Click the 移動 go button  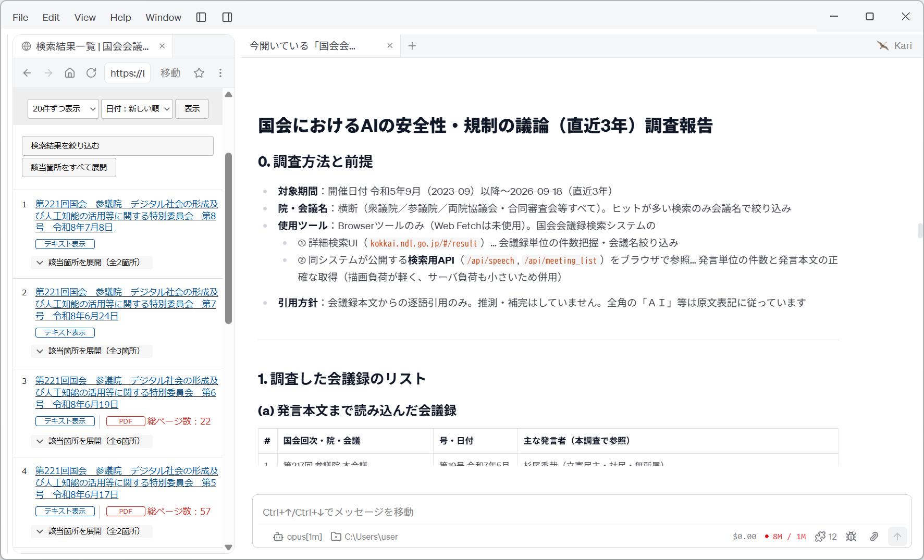pyautogui.click(x=170, y=73)
